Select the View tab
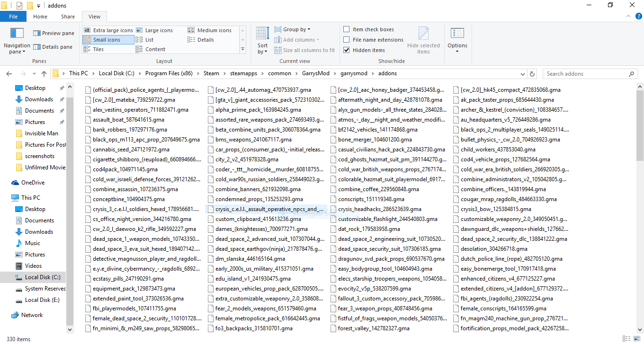This screenshot has width=644, height=344. (x=94, y=17)
